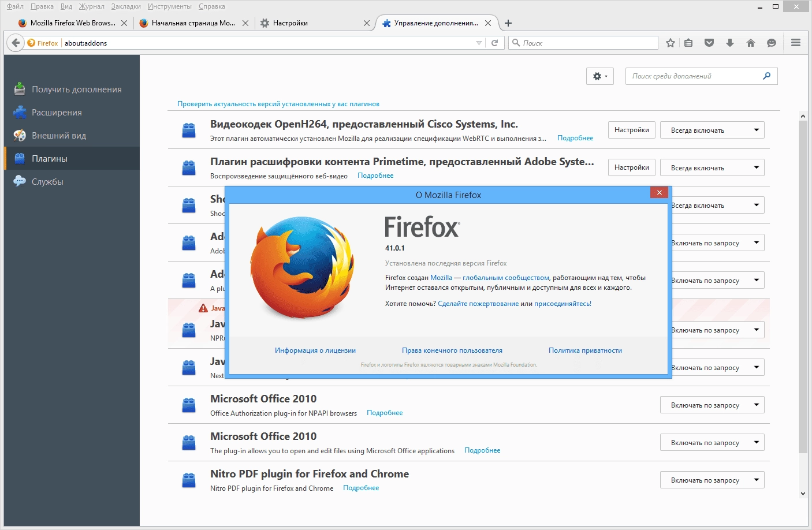
Task: Open Подробнее link for Office Authorization plug-in
Action: [385, 413]
